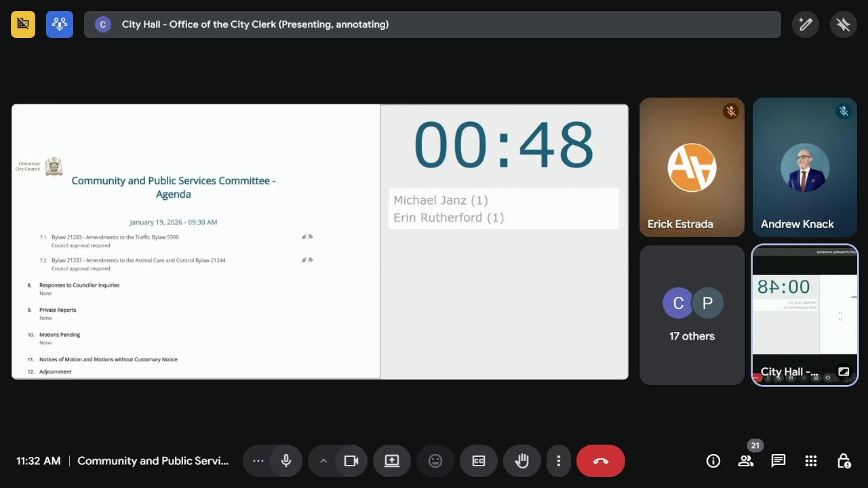The height and width of the screenshot is (488, 868).
Task: Click the blue people-audio icon at top left
Action: [60, 24]
